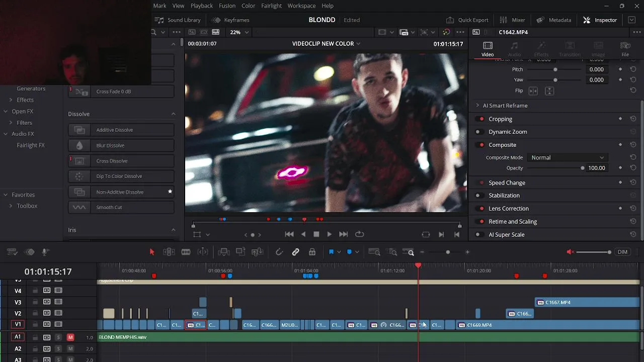Solo track A1 with the S button
Screen dimensions: 644x362
pyautogui.click(x=58, y=337)
